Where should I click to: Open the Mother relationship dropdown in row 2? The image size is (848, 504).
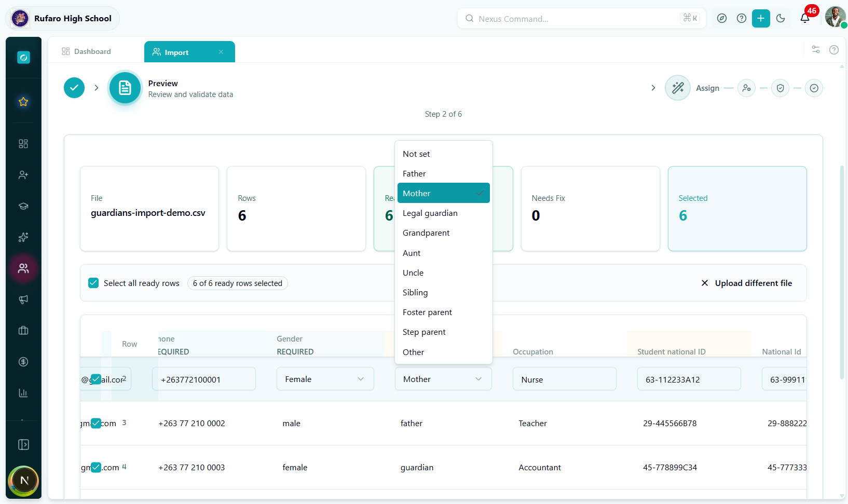pyautogui.click(x=443, y=379)
